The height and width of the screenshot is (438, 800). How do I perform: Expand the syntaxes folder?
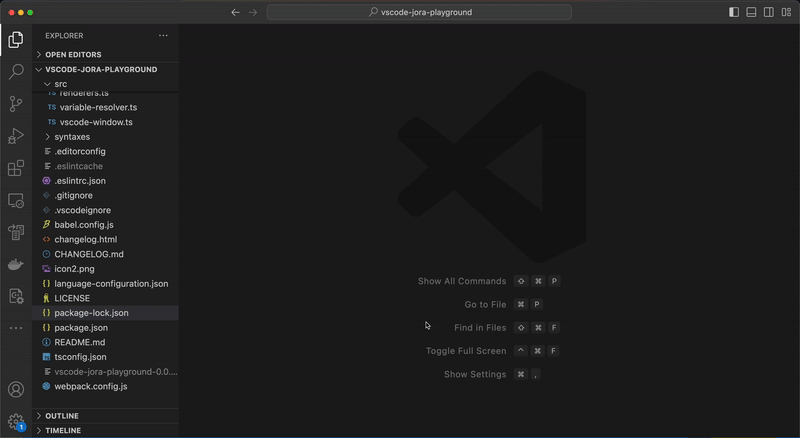[x=106, y=137]
